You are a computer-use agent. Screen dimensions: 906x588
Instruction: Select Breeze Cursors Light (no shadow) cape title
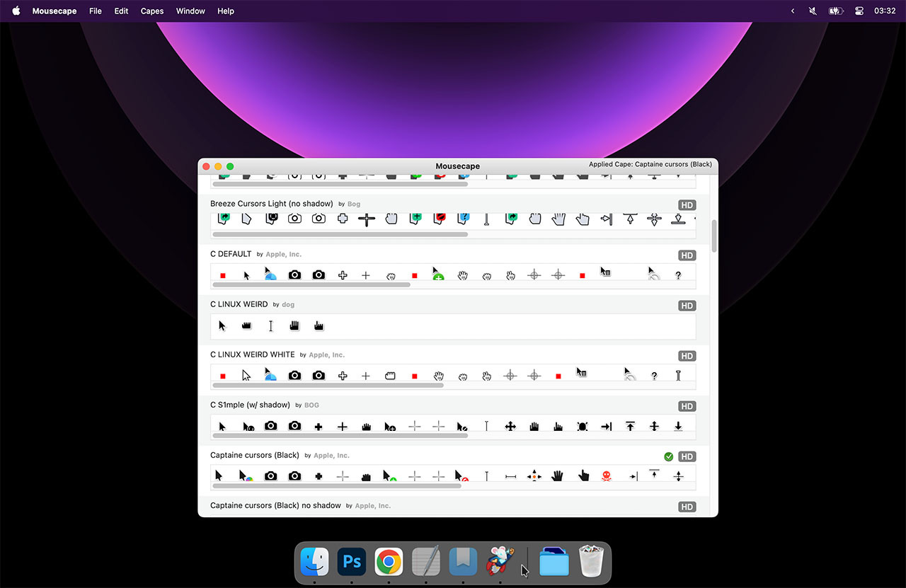tap(271, 204)
